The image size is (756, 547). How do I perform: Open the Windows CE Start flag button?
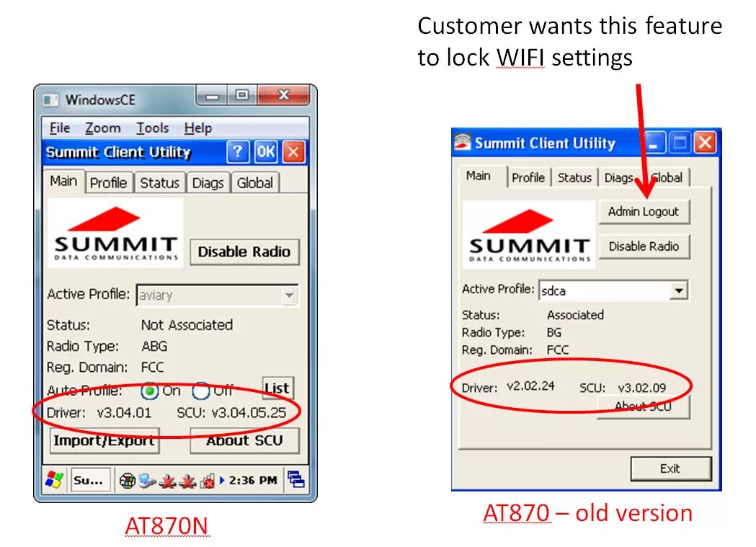click(55, 481)
